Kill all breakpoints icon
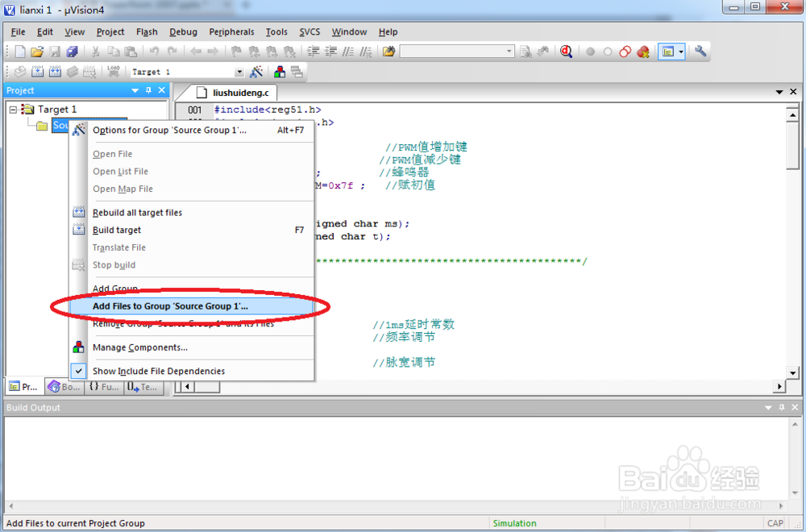806x532 pixels. click(642, 52)
